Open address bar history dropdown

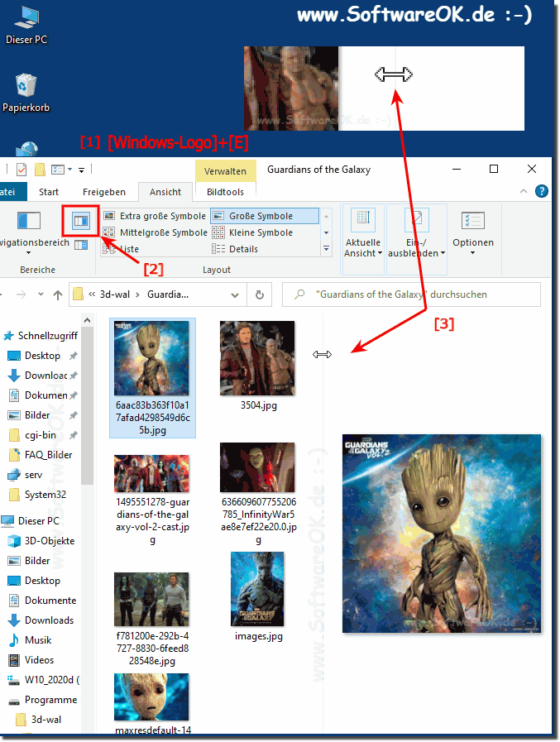(x=235, y=295)
